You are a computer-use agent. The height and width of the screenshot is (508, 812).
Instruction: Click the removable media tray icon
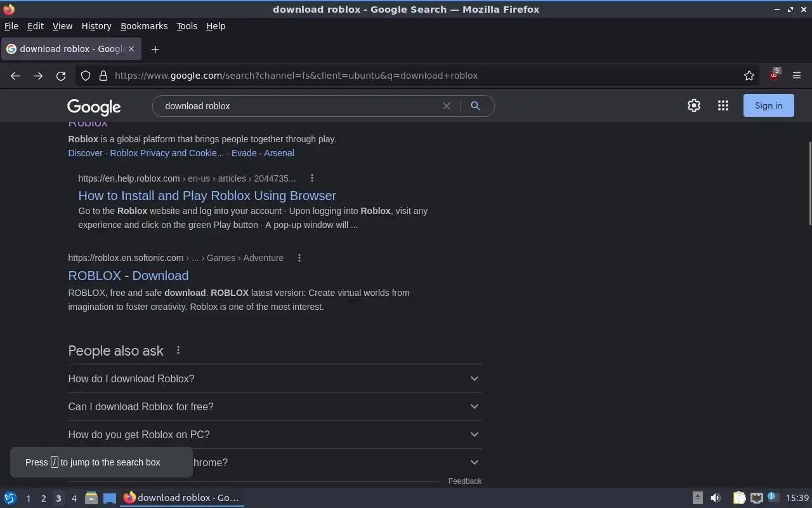(x=697, y=498)
